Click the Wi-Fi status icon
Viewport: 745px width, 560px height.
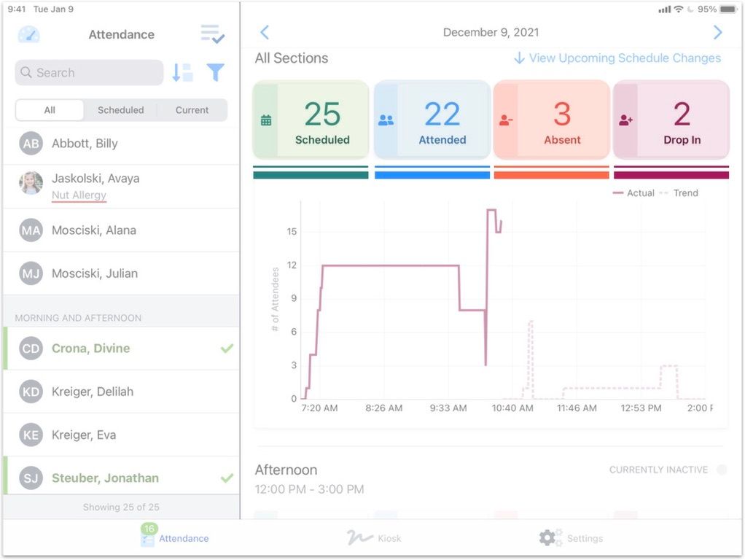click(x=679, y=9)
